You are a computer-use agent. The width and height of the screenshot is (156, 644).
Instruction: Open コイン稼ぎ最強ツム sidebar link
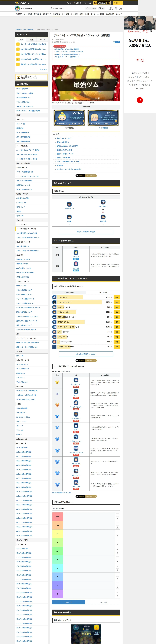[x=32, y=246]
